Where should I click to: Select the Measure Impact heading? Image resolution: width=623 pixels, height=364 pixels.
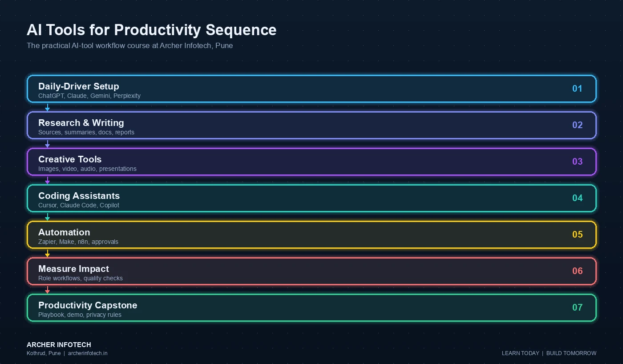73,269
